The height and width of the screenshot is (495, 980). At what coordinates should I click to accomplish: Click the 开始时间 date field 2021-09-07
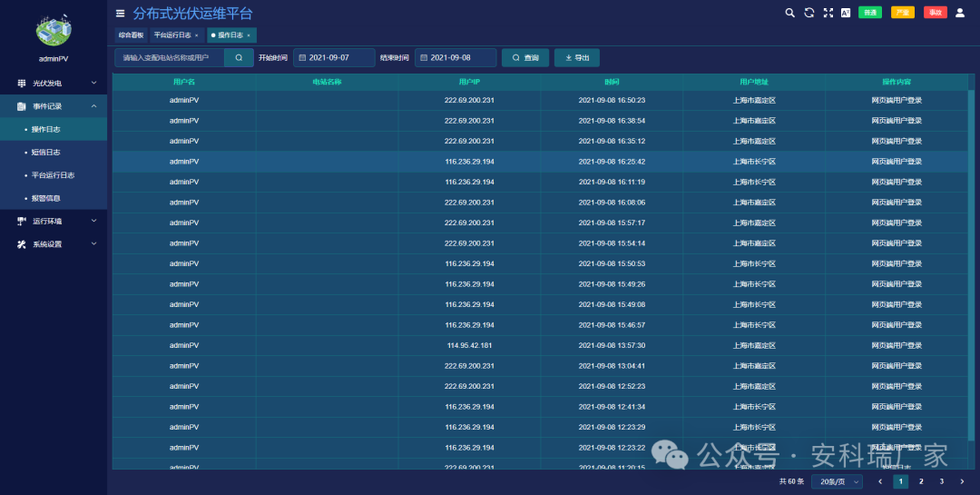pos(334,58)
